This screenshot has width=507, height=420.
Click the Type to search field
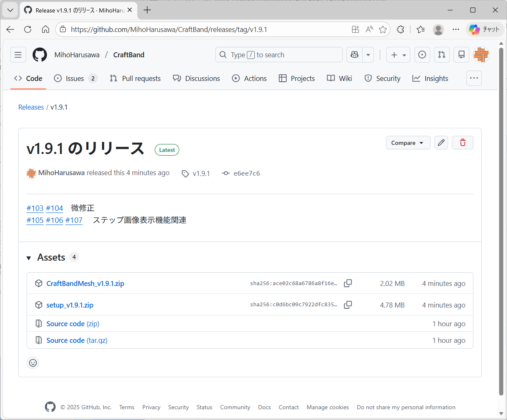point(278,55)
